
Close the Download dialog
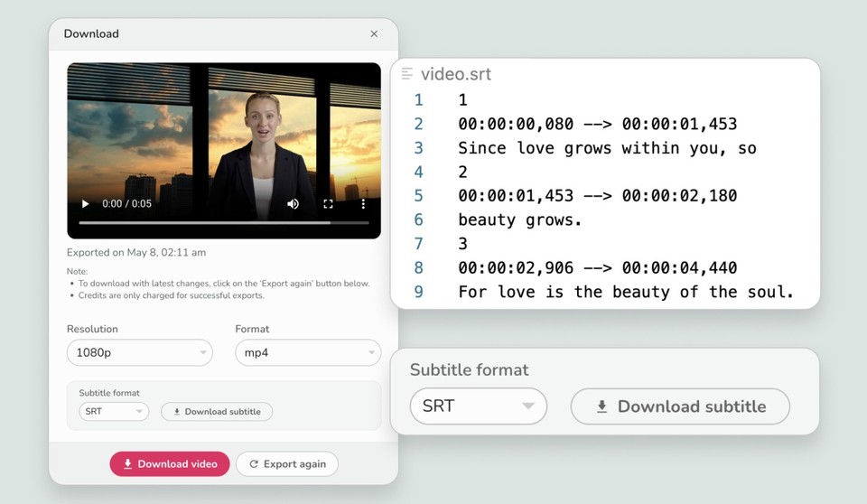(x=374, y=33)
